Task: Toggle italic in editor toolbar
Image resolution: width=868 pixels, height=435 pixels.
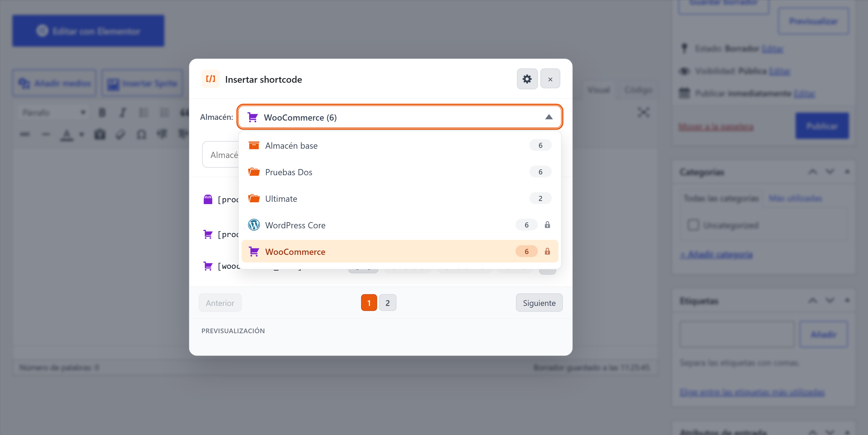Action: [x=123, y=113]
